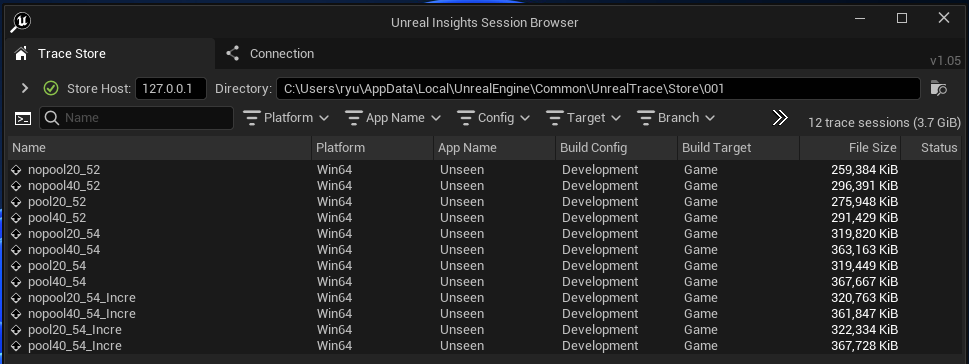Screen dimensions: 969x364
Task: Close the Unreal Insights Session Browser
Action: 944,19
